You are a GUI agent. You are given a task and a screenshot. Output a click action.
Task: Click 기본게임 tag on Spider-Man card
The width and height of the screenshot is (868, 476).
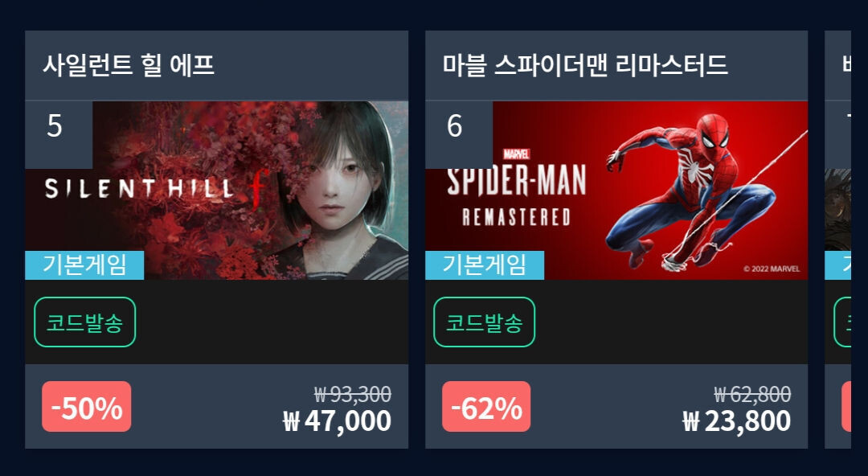click(x=485, y=265)
